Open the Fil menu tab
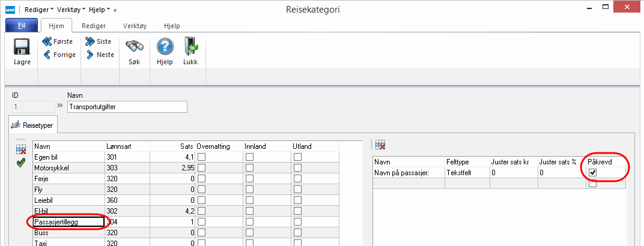Viewport: 644px width, 246px height. coord(21,26)
